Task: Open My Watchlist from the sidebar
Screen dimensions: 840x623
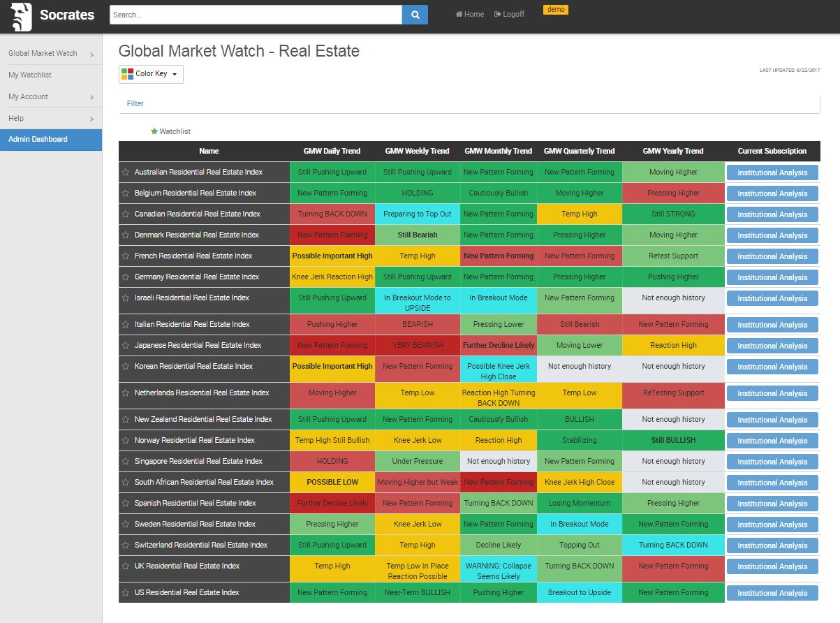Action: 30,75
